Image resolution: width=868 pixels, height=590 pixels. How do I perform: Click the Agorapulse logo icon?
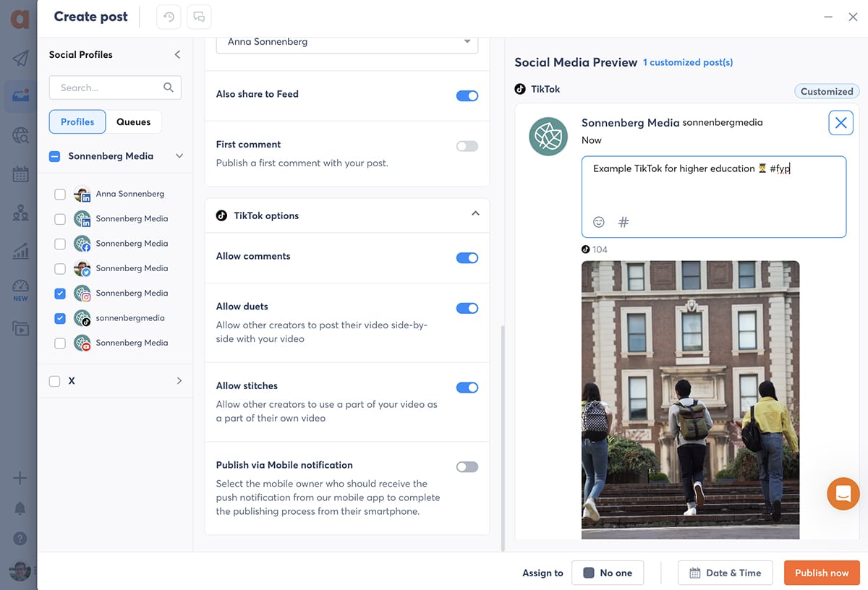pos(20,18)
